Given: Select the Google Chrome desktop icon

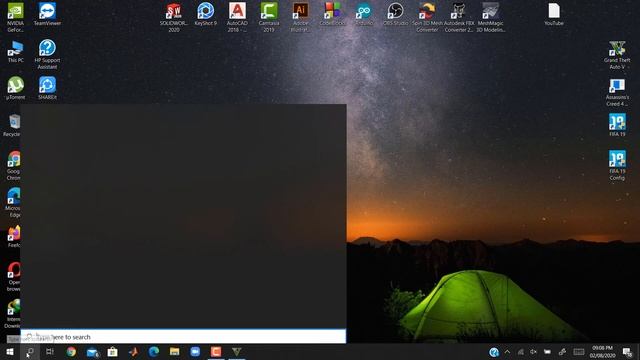Looking at the screenshot, I should [x=13, y=165].
